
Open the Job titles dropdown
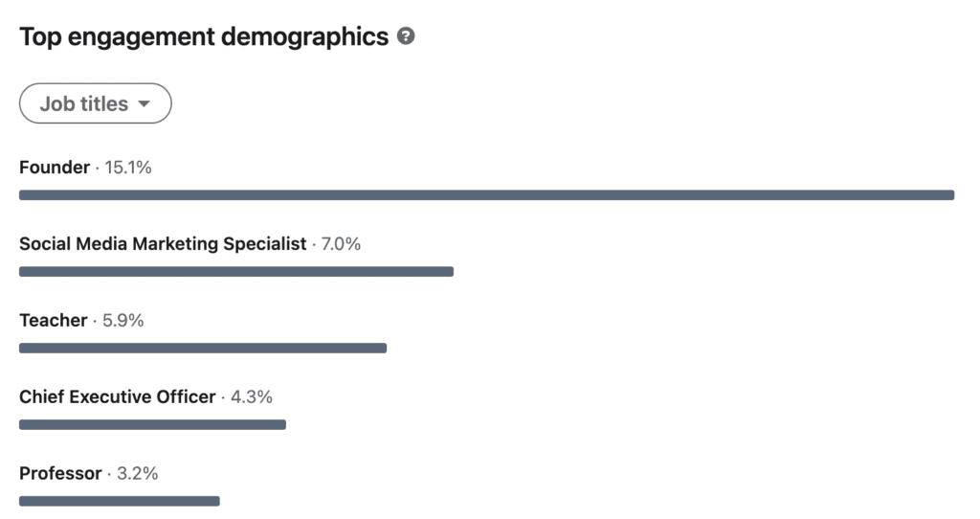point(96,103)
